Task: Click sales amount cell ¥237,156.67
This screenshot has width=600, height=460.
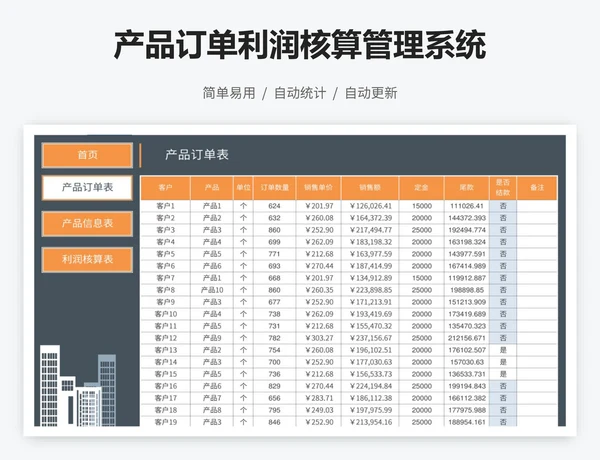Action: 370,338
